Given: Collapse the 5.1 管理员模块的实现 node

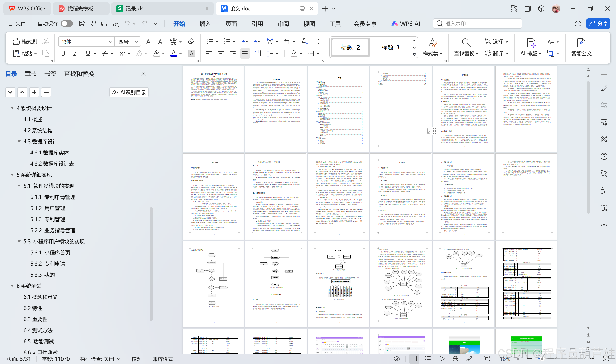Looking at the screenshot, I should coord(19,186).
